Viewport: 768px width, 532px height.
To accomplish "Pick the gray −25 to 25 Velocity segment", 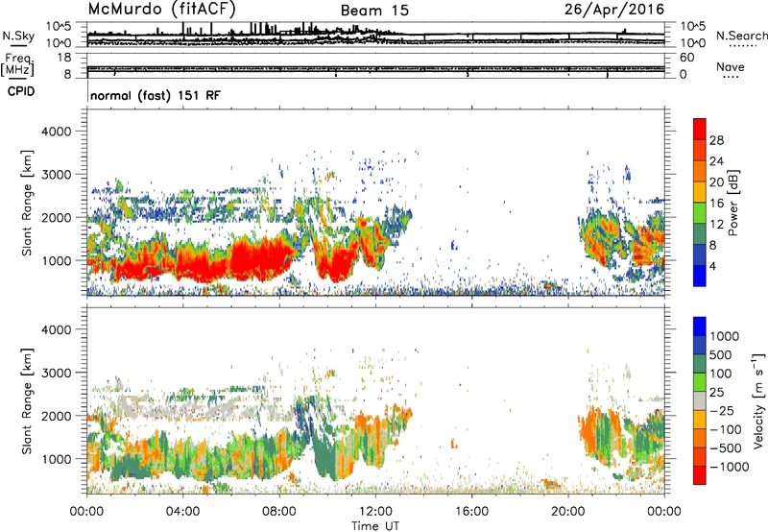I will point(700,400).
